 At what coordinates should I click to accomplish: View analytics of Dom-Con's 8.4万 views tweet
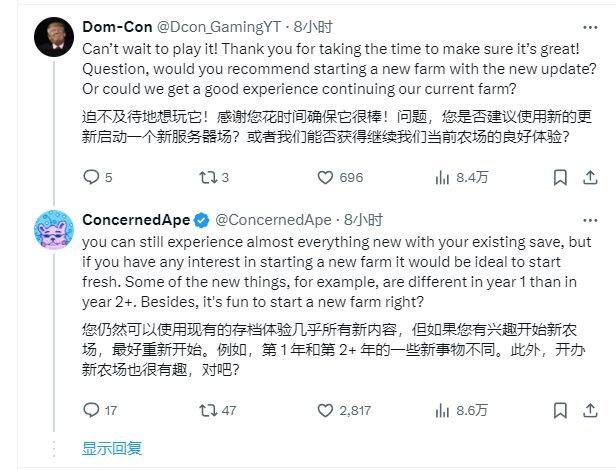pos(442,178)
